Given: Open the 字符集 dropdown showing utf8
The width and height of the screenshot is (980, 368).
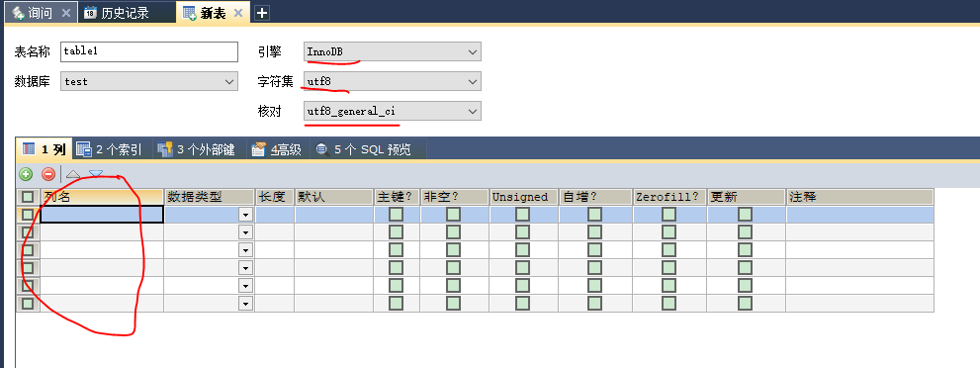Looking at the screenshot, I should [393, 81].
